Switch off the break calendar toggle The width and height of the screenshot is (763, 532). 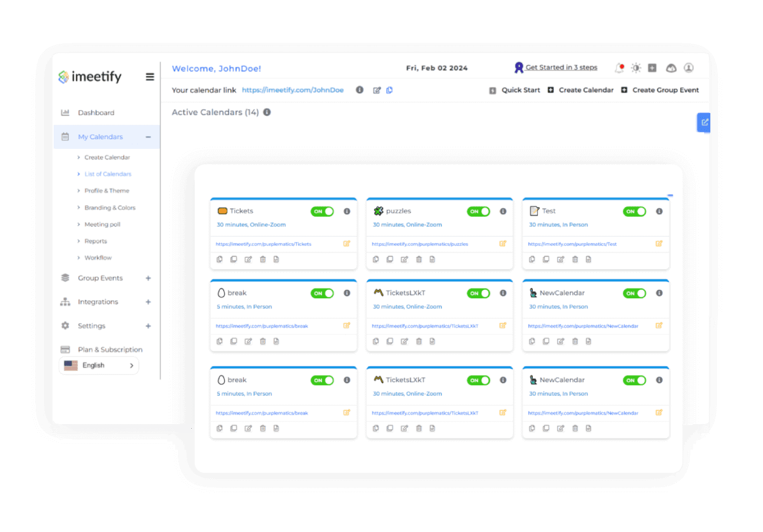point(322,293)
